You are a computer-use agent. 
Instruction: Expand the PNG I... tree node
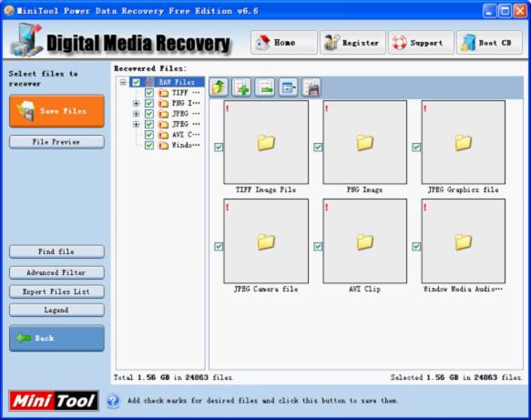click(x=136, y=103)
